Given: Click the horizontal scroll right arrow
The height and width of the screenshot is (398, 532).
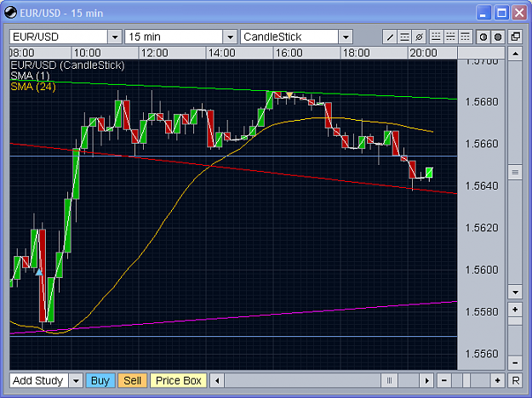Looking at the screenshot, I should click(426, 381).
